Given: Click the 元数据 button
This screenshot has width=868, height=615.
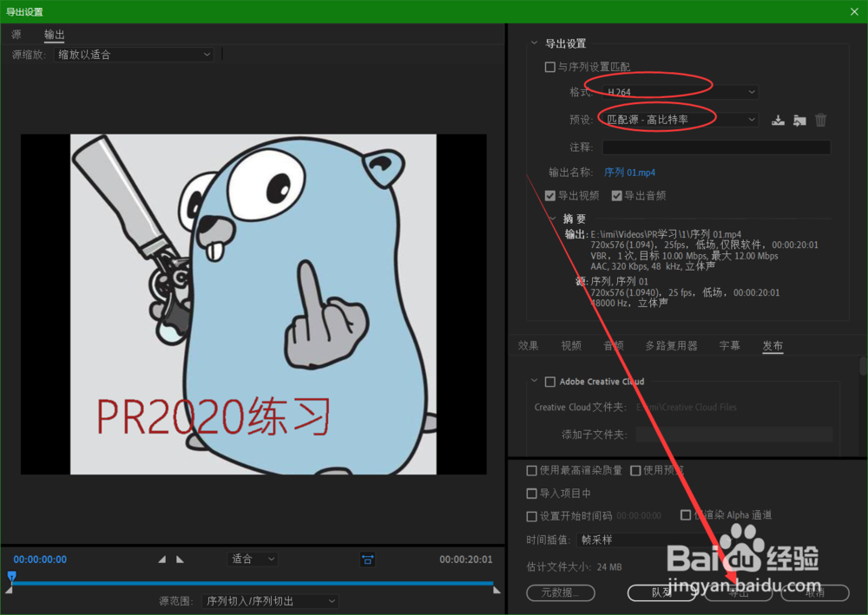Looking at the screenshot, I should click(561, 592).
